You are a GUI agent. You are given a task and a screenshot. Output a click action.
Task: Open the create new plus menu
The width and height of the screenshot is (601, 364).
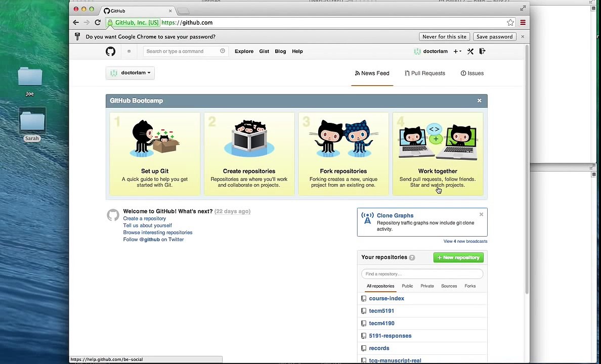click(457, 52)
